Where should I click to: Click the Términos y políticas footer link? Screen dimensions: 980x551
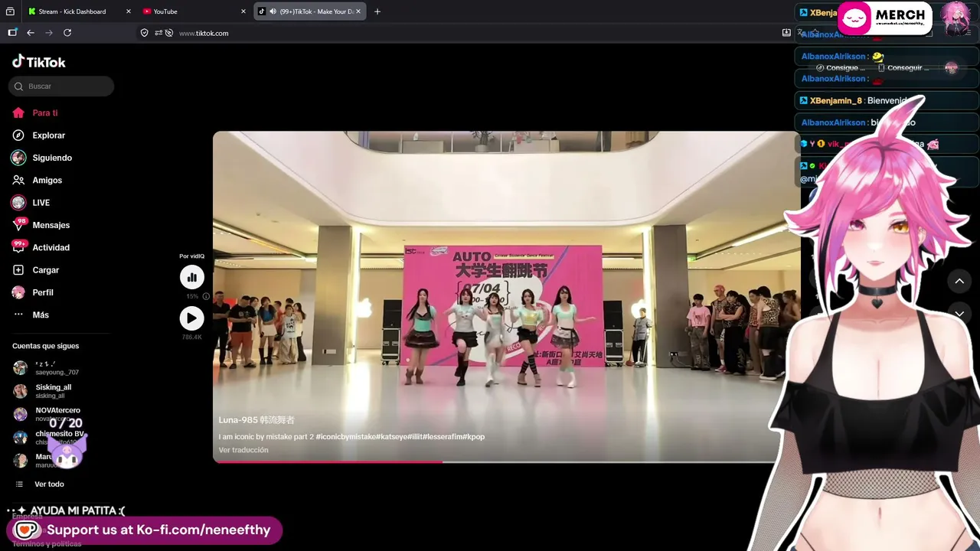click(47, 544)
